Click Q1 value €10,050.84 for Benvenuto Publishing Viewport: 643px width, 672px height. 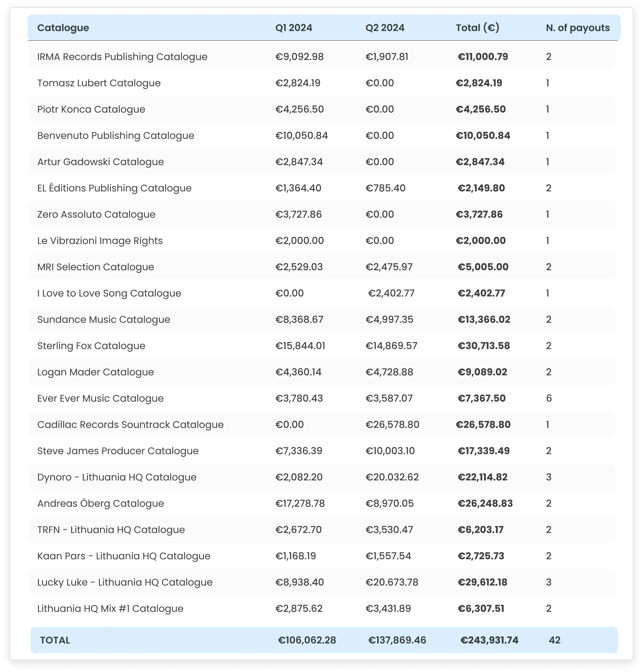(x=302, y=136)
